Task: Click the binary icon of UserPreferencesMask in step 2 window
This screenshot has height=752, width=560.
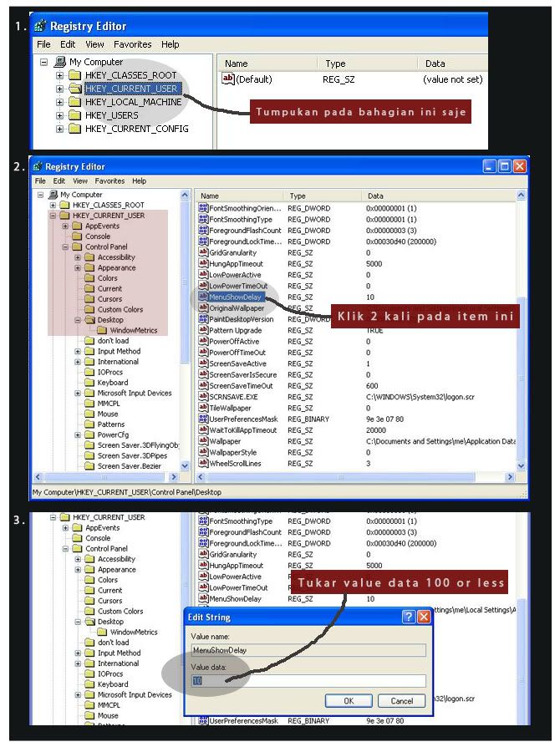Action: click(x=203, y=419)
